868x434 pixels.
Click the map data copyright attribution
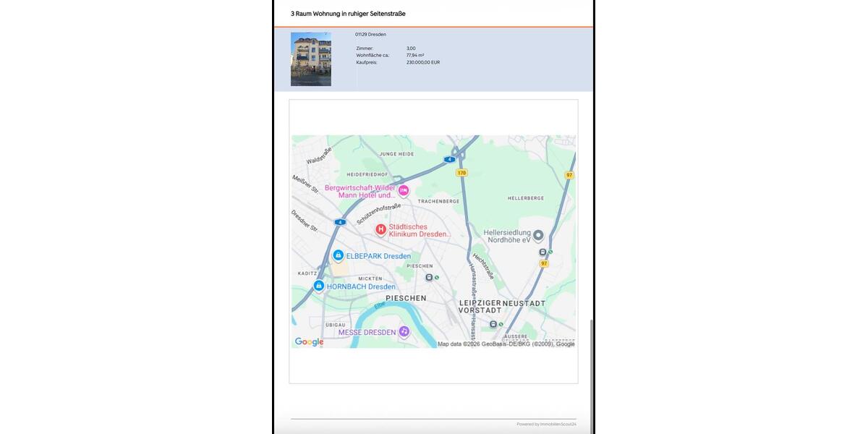(506, 344)
